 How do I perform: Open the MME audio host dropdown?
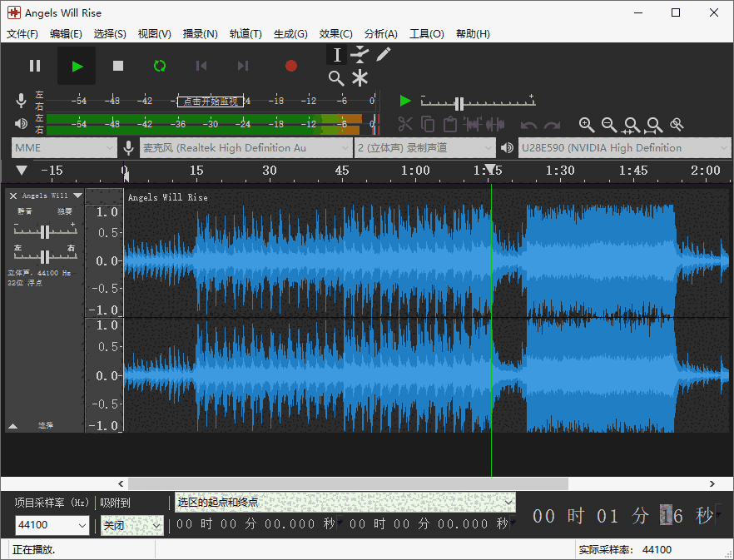63,148
